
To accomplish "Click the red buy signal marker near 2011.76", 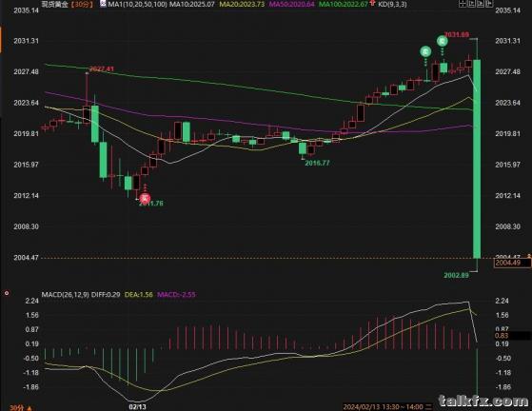I will [x=145, y=198].
